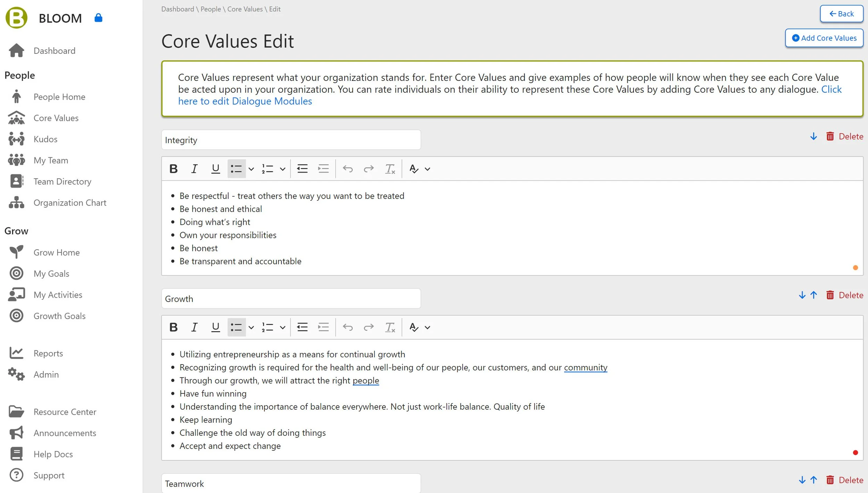868x493 pixels.
Task: Move the Growth core value up
Action: click(813, 295)
